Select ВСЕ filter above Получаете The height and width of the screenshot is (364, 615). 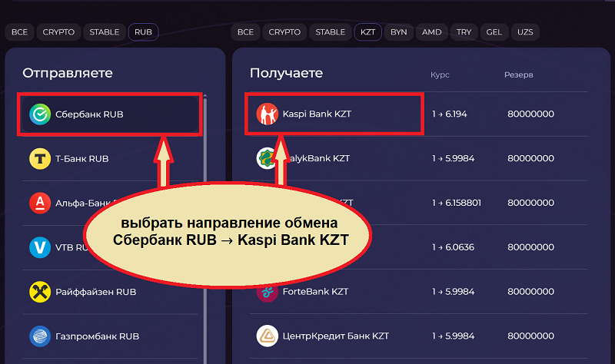(245, 32)
